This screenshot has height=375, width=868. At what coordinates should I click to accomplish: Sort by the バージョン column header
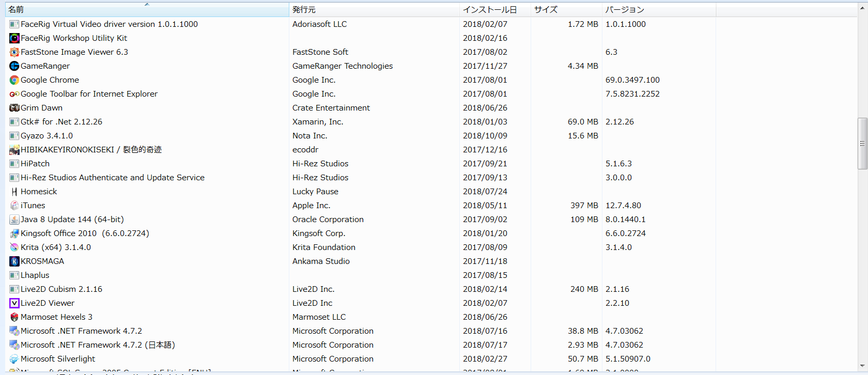(x=659, y=9)
